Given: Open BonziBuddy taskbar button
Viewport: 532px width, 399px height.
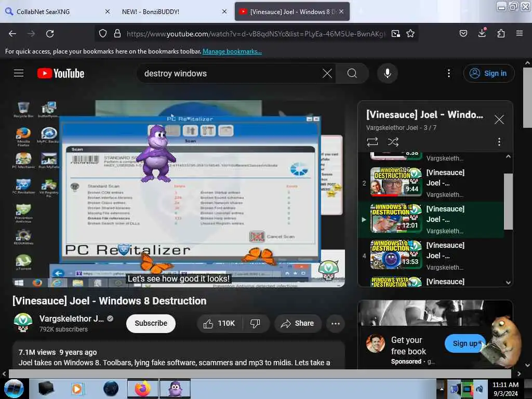Looking at the screenshot, I should [175, 389].
